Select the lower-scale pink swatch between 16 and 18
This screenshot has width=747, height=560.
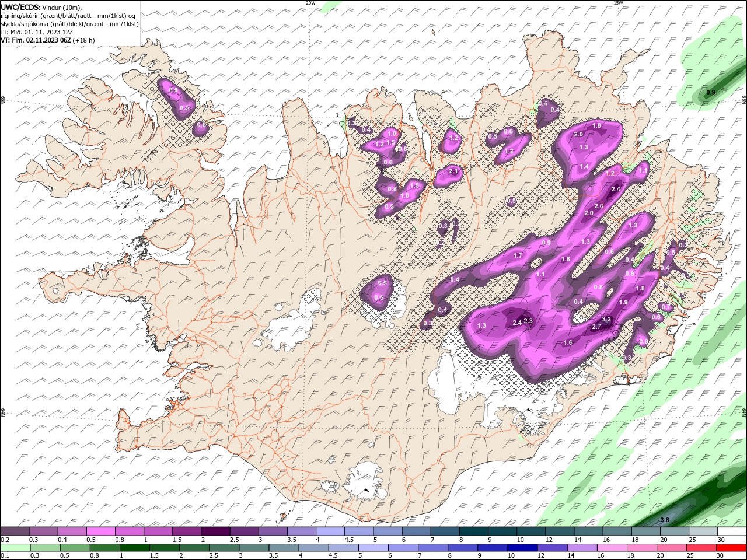(612, 548)
